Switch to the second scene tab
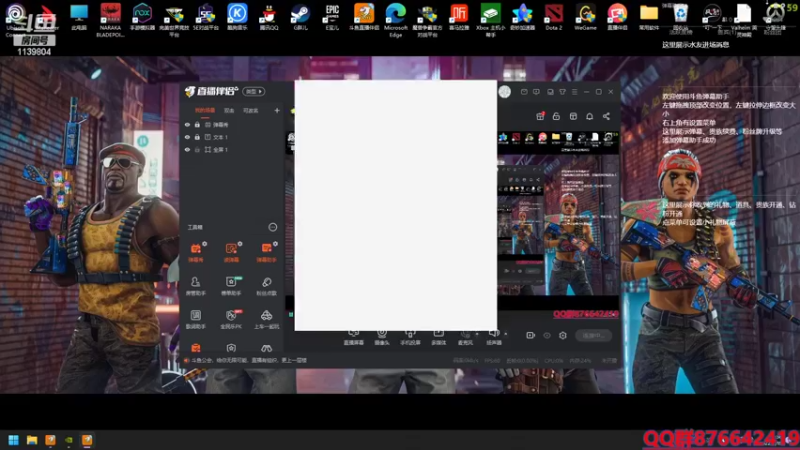Viewport: 800px width, 450px height. (229, 110)
